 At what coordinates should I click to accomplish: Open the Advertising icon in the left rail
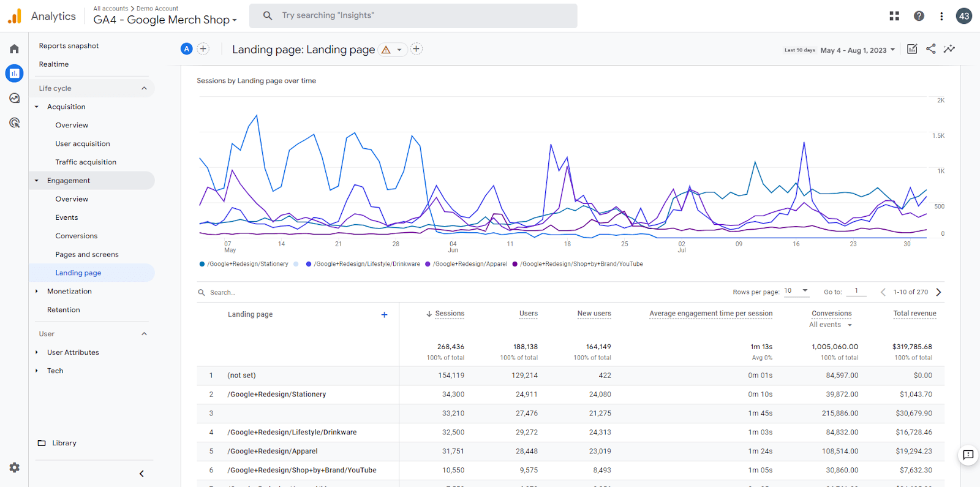click(x=14, y=123)
